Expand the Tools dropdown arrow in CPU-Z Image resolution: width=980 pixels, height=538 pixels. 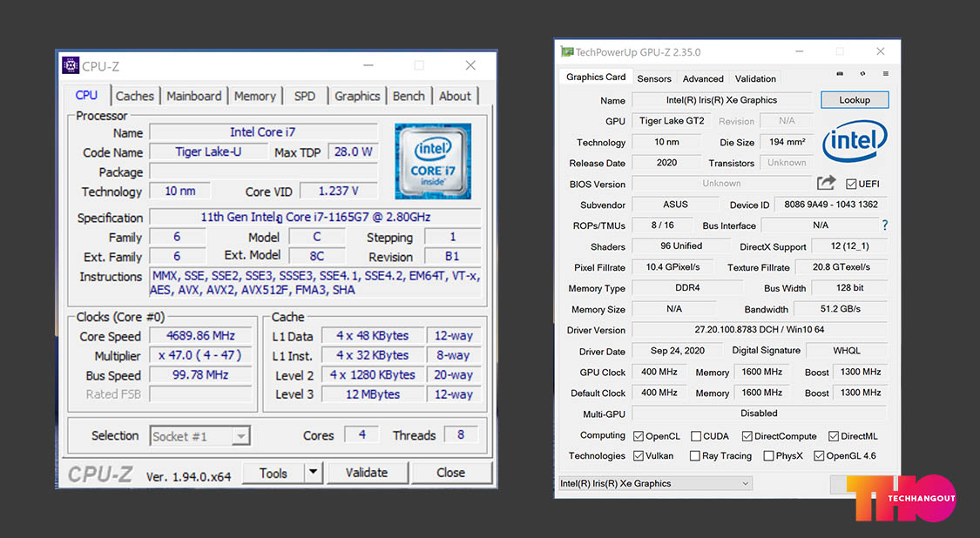[x=314, y=473]
